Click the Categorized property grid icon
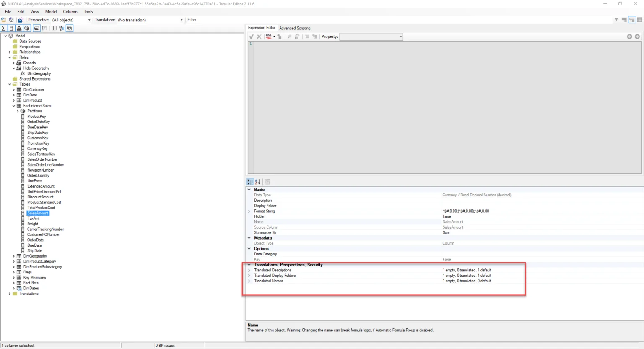Viewport: 644px width, 349px height. (x=250, y=182)
